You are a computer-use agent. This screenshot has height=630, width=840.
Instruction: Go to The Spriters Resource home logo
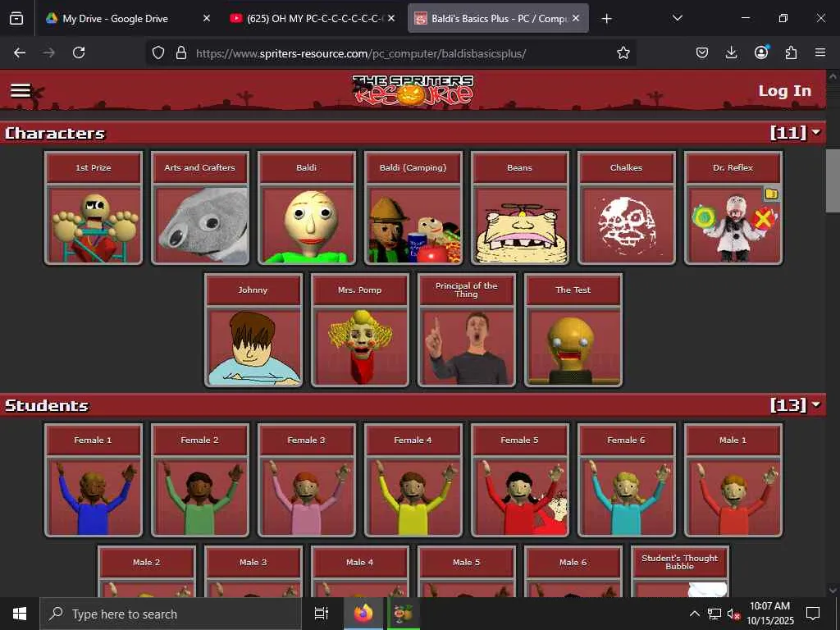tap(413, 89)
